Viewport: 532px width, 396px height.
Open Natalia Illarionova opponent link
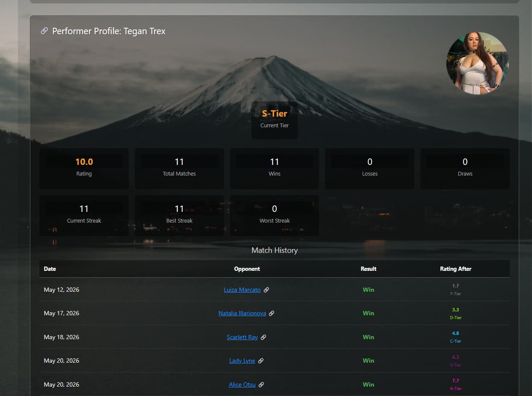242,313
